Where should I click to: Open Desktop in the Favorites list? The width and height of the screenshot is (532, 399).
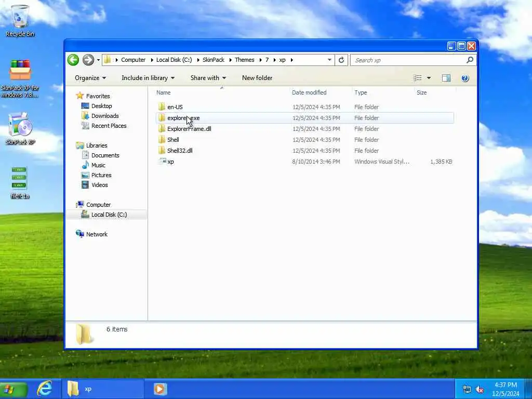coord(101,106)
